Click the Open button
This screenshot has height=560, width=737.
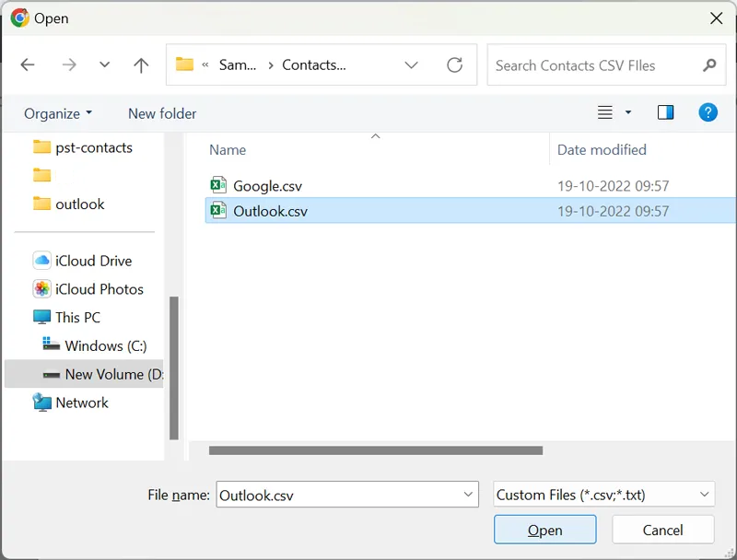[544, 530]
